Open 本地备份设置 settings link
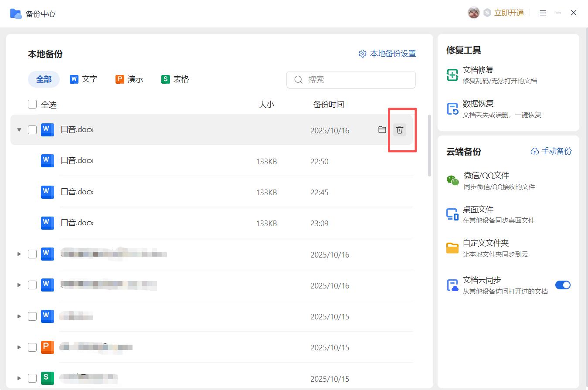 tap(387, 54)
